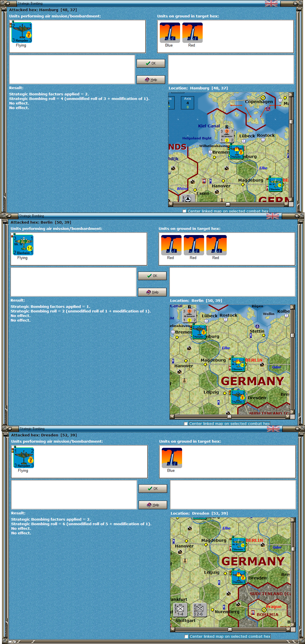Click Berlin map horizontal scrollbar thumb
Image resolution: width=305 pixels, height=644 pixels.
229,417
